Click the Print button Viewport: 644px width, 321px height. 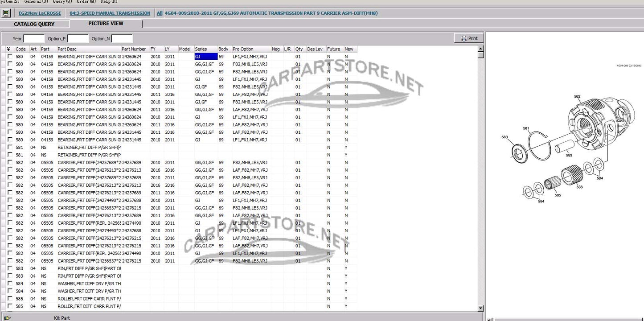tap(469, 38)
